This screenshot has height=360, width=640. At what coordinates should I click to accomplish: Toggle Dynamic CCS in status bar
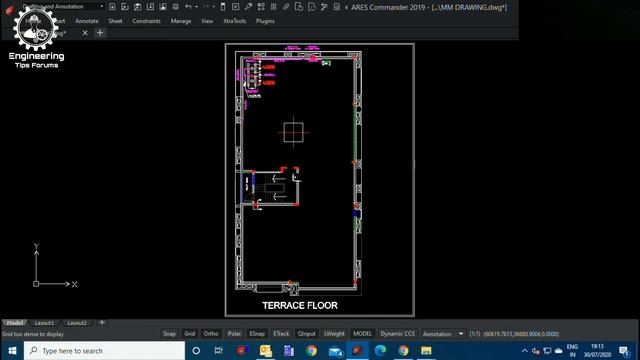pos(398,333)
